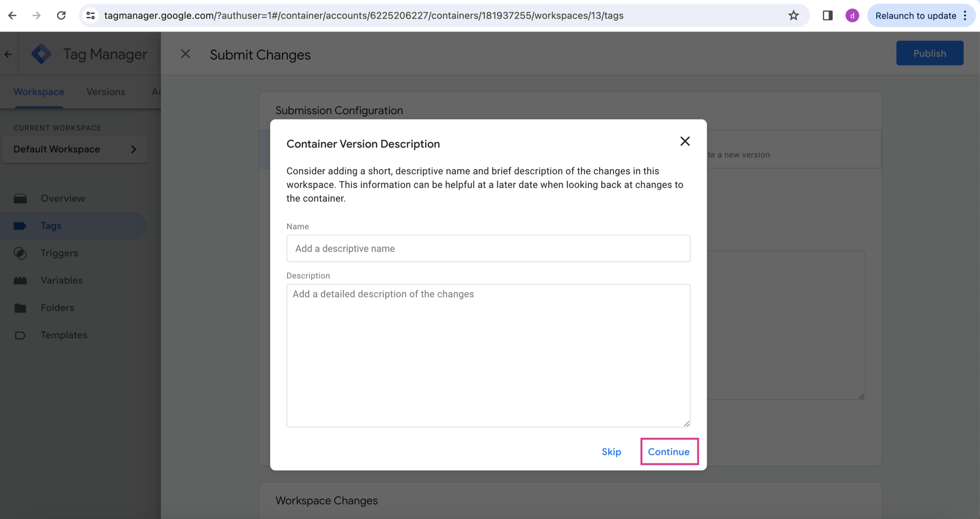Open Chrome's three-dot menu
Screen dimensions: 980x519
965,16
